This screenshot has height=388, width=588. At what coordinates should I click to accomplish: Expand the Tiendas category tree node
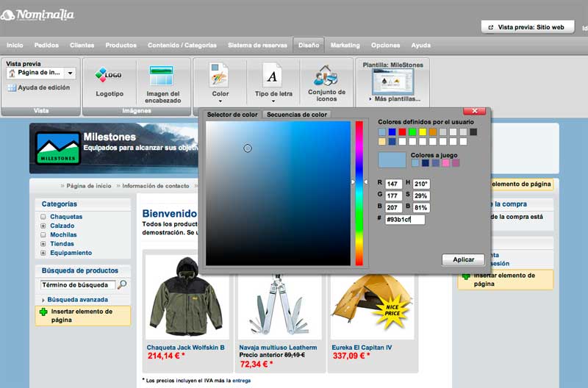(43, 243)
